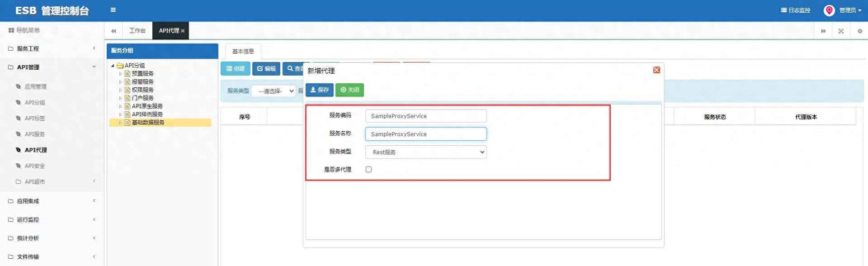Open API服务 in the sidebar
Image resolution: width=868 pixels, height=266 pixels.
(x=34, y=134)
